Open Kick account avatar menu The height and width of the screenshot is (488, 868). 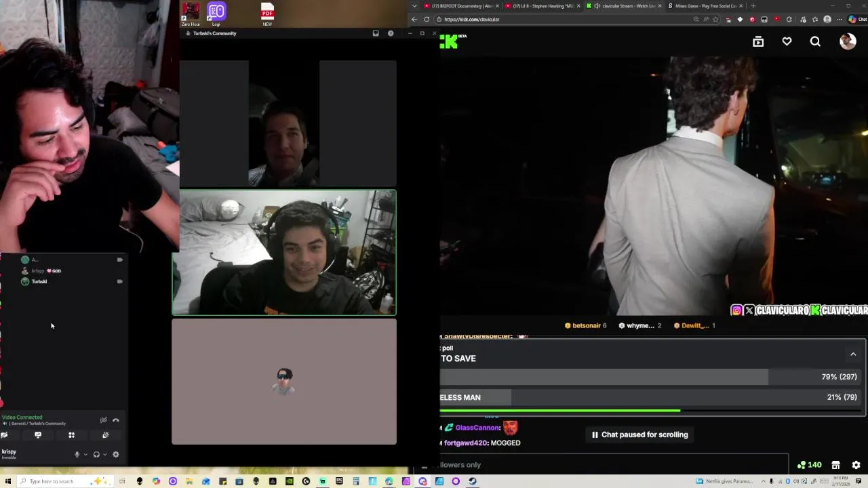pyautogui.click(x=848, y=41)
